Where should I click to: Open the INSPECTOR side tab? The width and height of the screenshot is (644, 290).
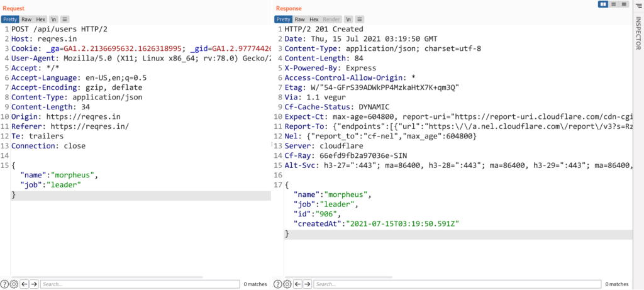[x=638, y=33]
